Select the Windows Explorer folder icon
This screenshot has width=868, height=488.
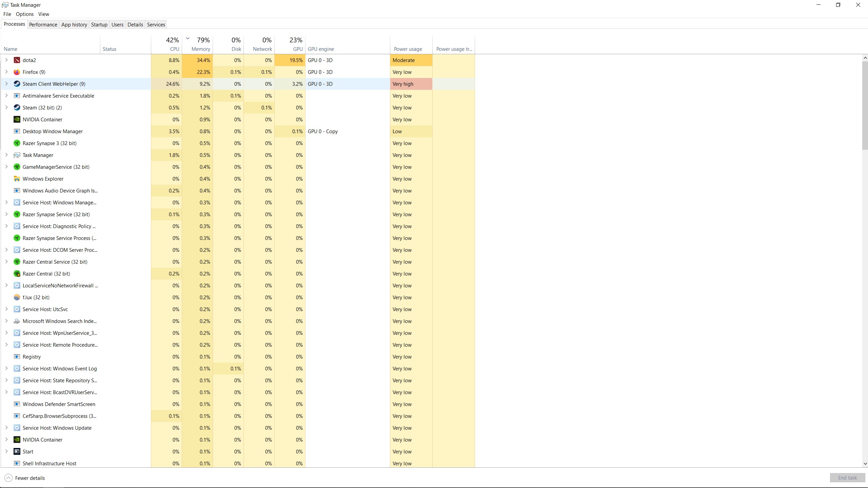17,179
